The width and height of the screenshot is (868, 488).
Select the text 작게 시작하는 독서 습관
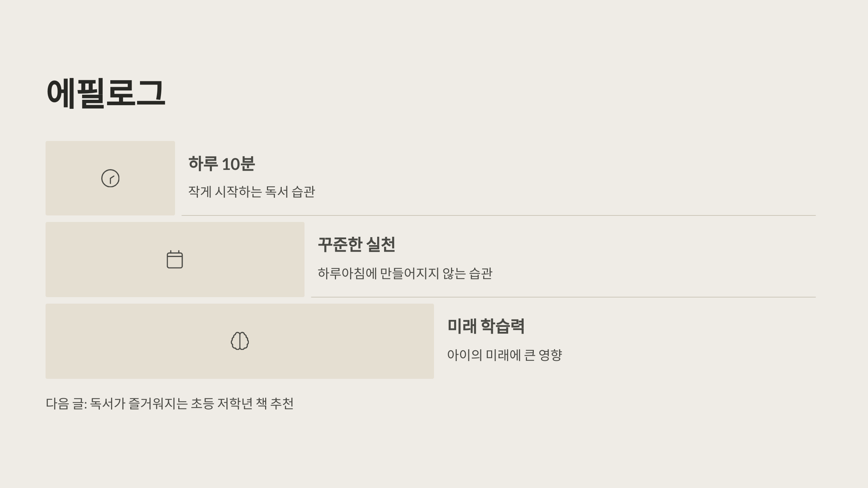(251, 192)
